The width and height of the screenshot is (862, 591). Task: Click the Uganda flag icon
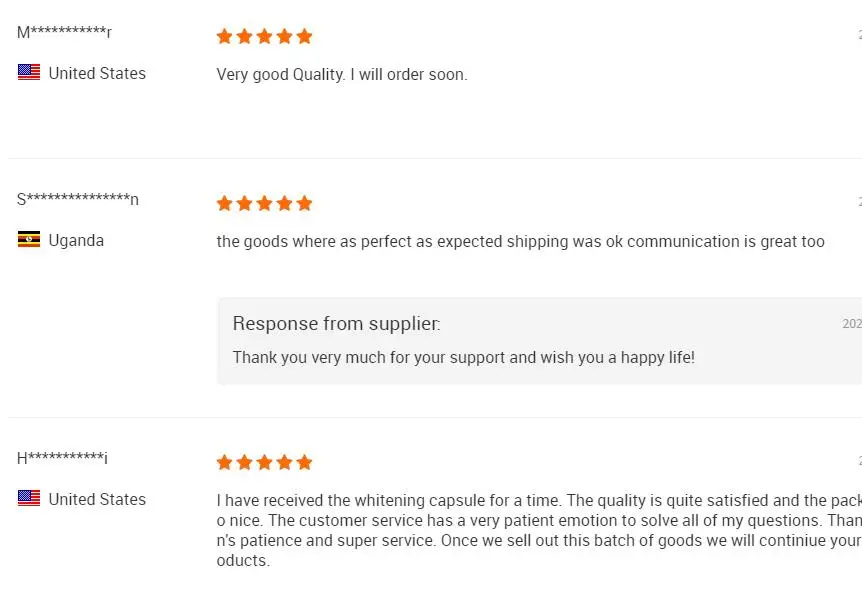coord(29,239)
